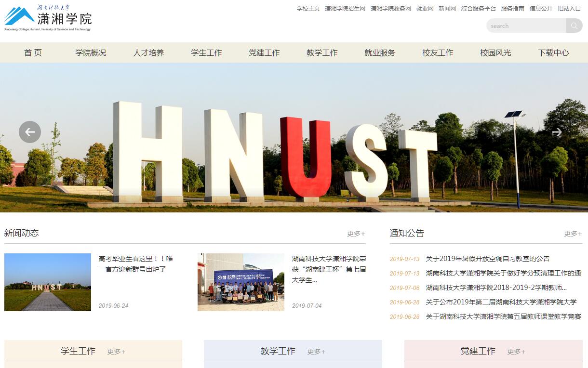Click the search magnifier icon button
588x368 pixels.
574,26
